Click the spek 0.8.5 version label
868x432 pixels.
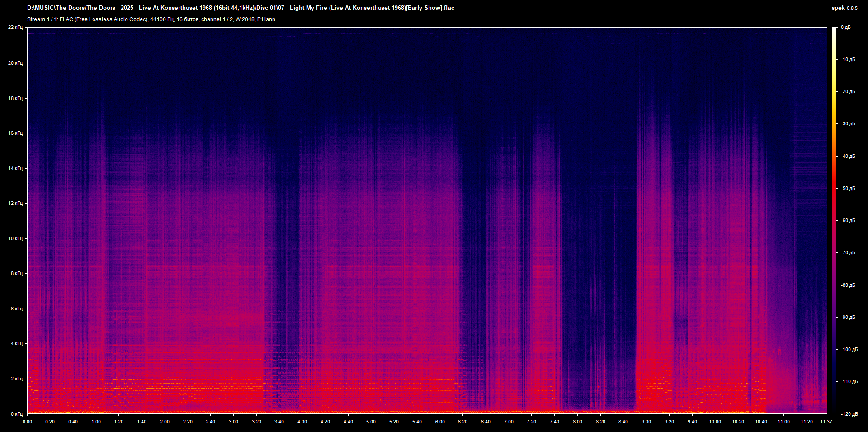click(844, 8)
